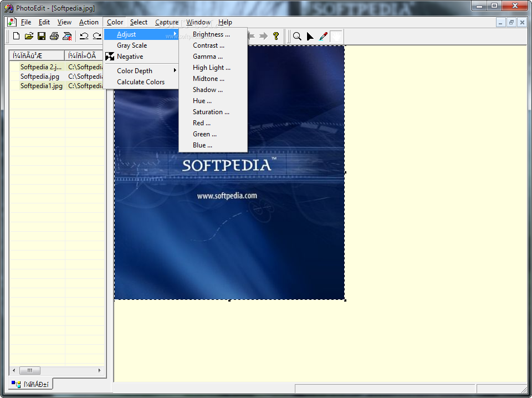Click the Softpedia image on canvas

[229, 172]
